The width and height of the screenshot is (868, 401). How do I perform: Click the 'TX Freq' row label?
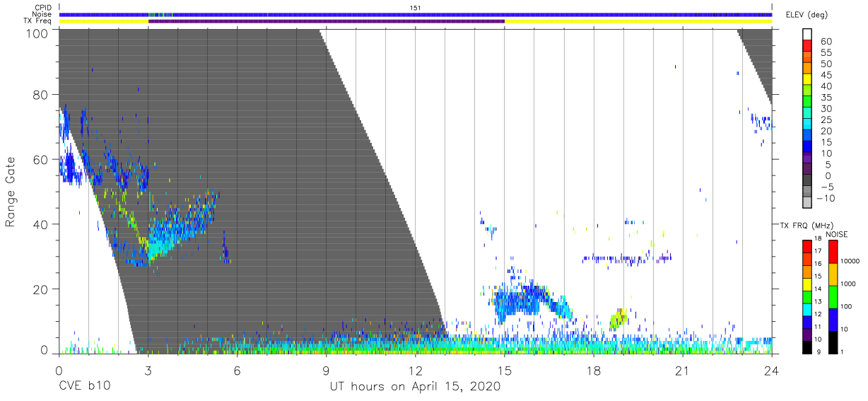[x=37, y=21]
